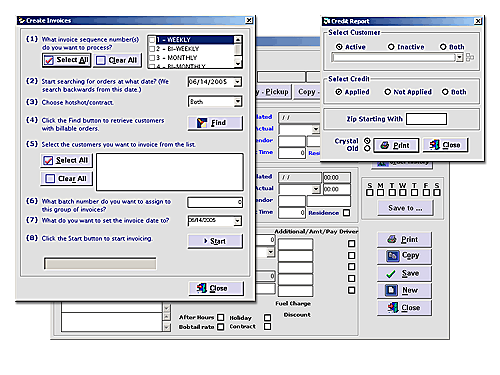This screenshot has width=500, height=375.
Task: Select Applied credit radio button
Action: pos(339,92)
